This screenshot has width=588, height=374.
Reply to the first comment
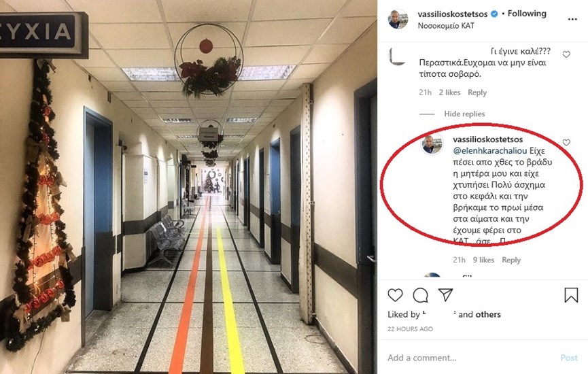[477, 92]
